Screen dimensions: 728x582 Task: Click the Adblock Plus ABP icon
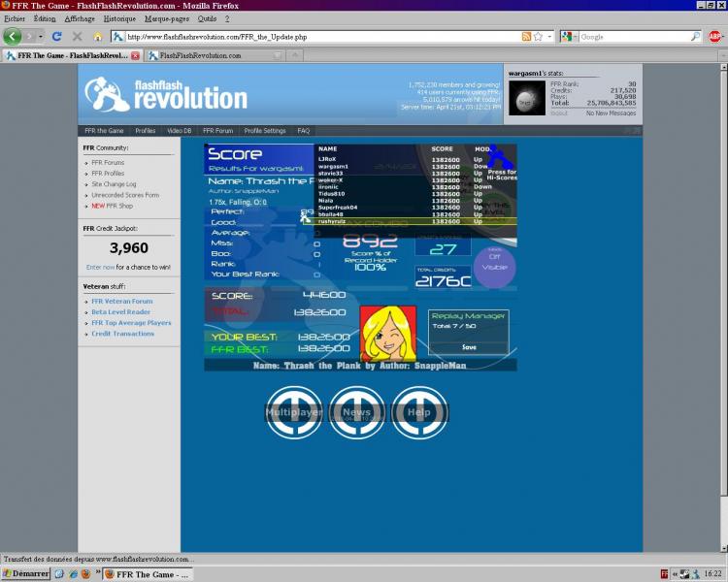click(715, 37)
